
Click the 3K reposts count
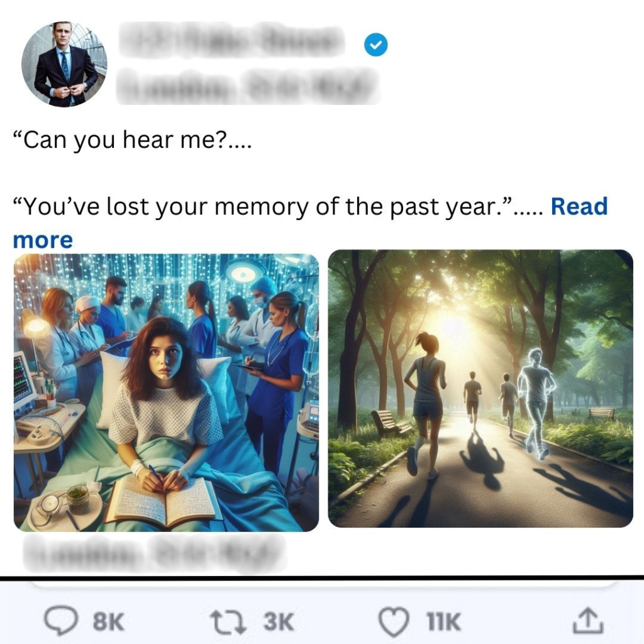(279, 622)
